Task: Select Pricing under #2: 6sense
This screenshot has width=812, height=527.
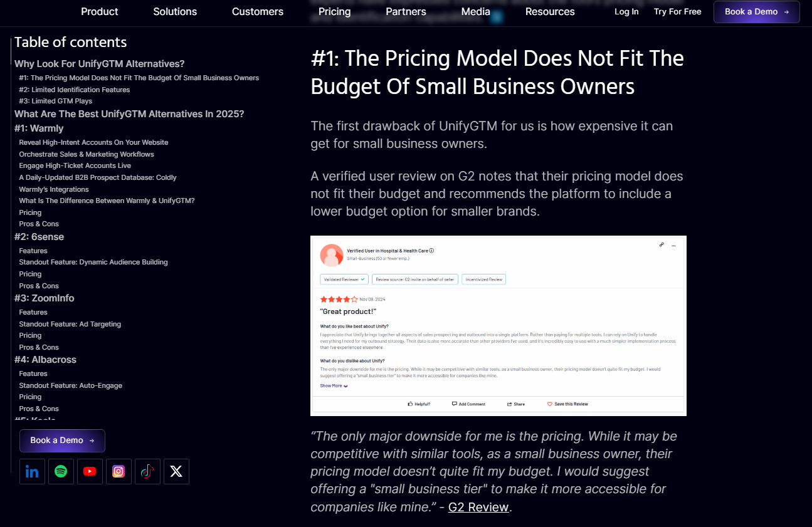Action: 30,274
